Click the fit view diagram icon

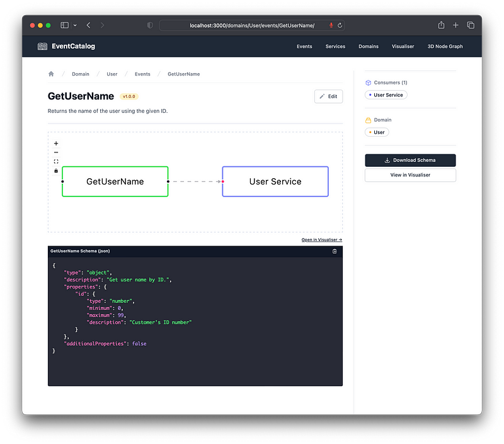coord(56,162)
